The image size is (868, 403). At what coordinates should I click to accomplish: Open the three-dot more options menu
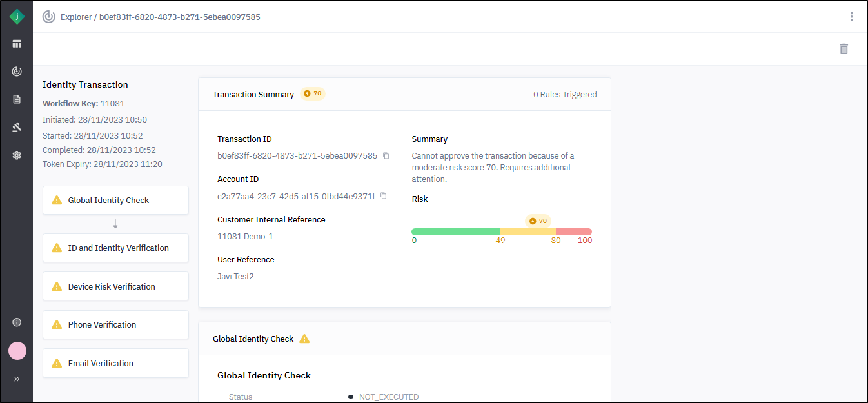[851, 17]
